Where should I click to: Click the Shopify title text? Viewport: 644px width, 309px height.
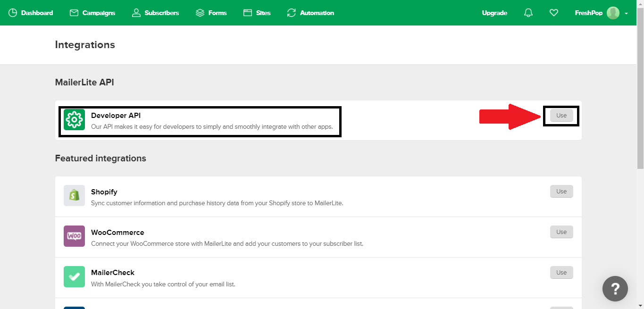point(104,192)
